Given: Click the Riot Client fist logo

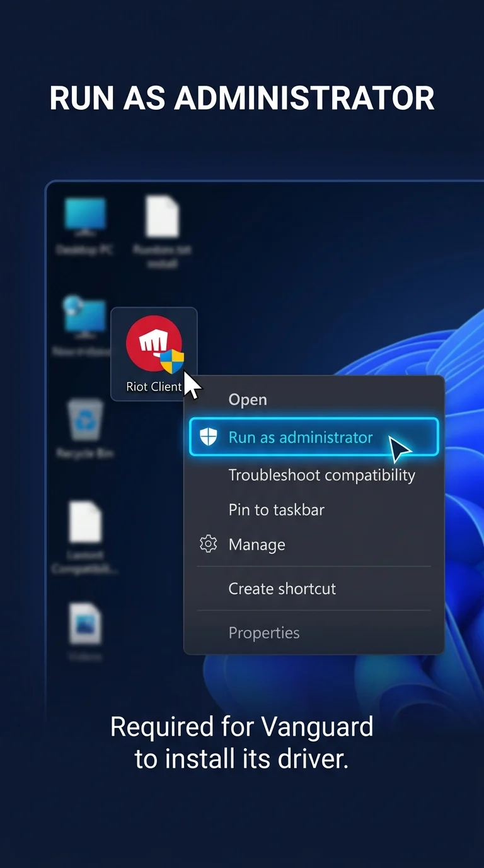Looking at the screenshot, I should pos(153,344).
